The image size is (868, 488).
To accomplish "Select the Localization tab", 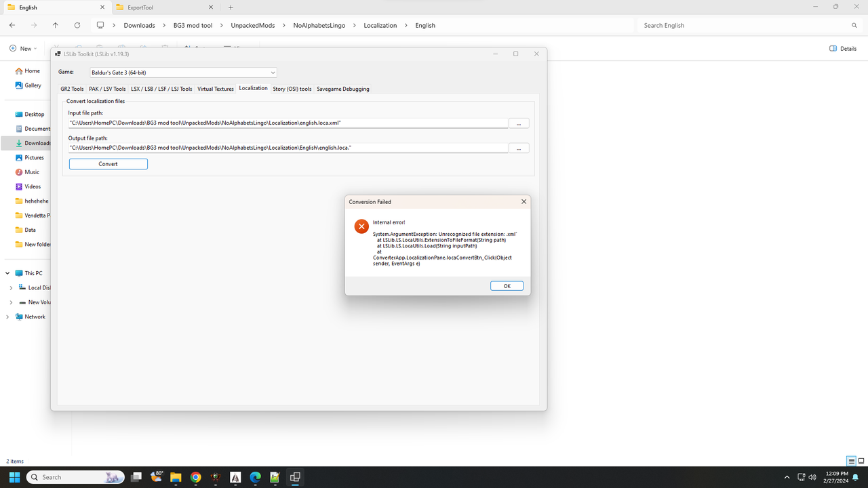I will coord(254,88).
